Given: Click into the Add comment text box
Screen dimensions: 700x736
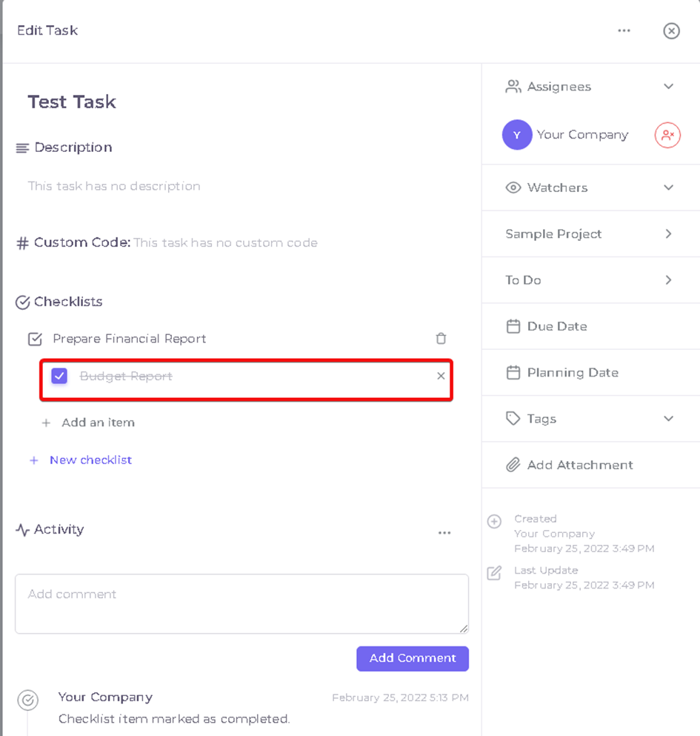Looking at the screenshot, I should tap(241, 603).
